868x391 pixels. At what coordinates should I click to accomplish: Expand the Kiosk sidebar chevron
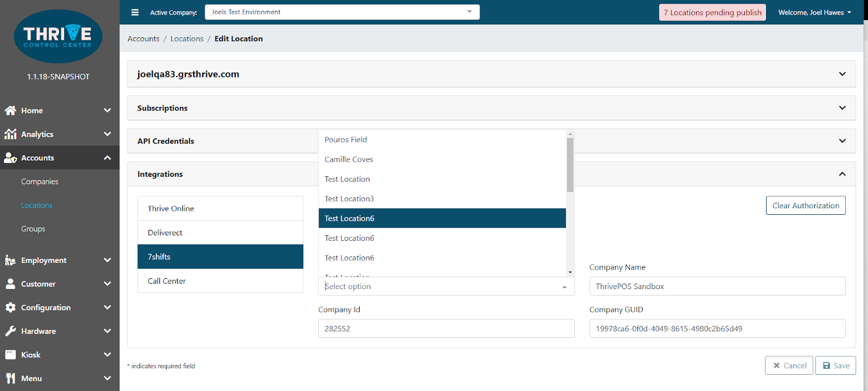pos(107,355)
